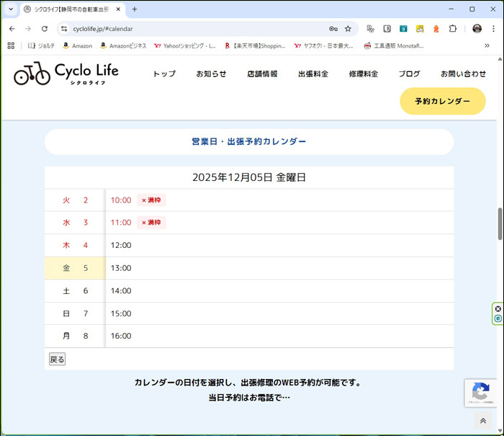Open the Chrome three-dot menu
This screenshot has width=504, height=436.
pyautogui.click(x=492, y=29)
